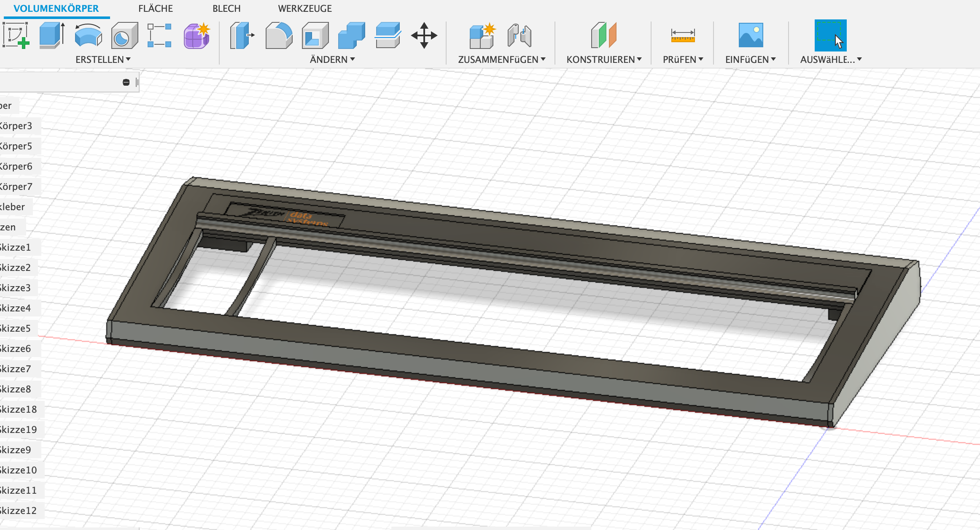Select the Press Pull tool
980x530 pixels.
coord(242,35)
